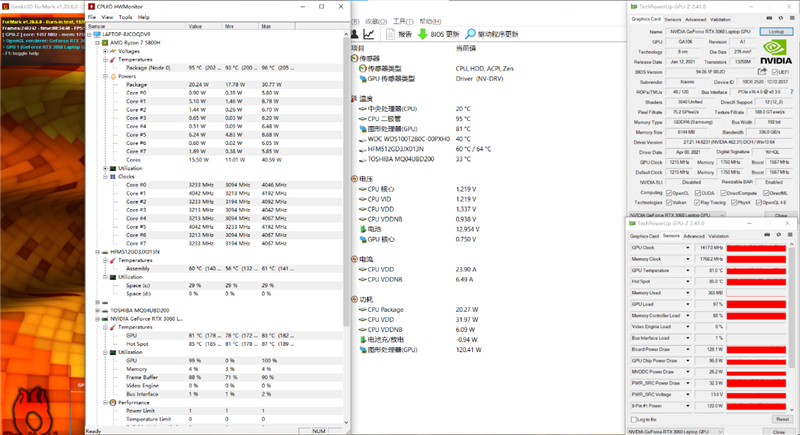This screenshot has width=800, height=435.
Task: Click the BIOS 更新 toolbar button label
Action: pyautogui.click(x=445, y=34)
